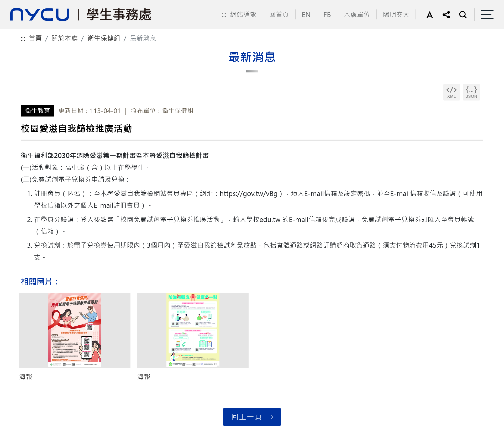Go to 衛生保健組 breadcrumb
This screenshot has width=504, height=439.
104,38
